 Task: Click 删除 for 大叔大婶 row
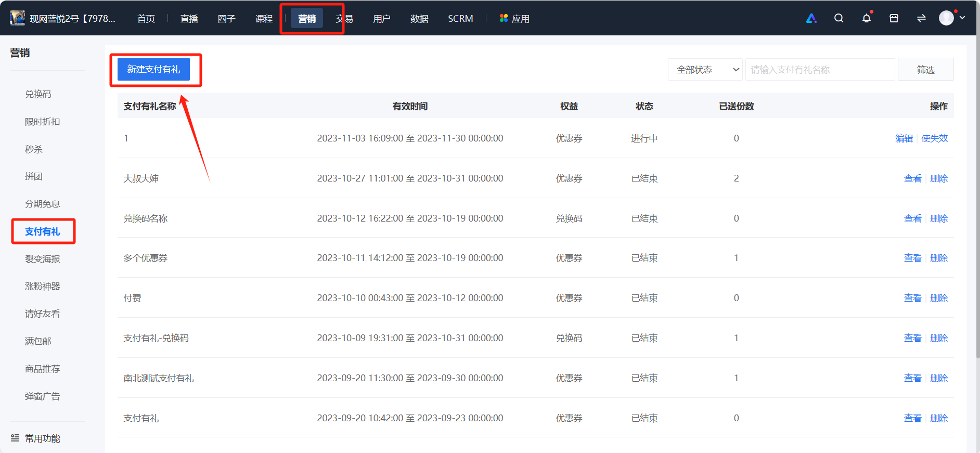[x=939, y=178]
